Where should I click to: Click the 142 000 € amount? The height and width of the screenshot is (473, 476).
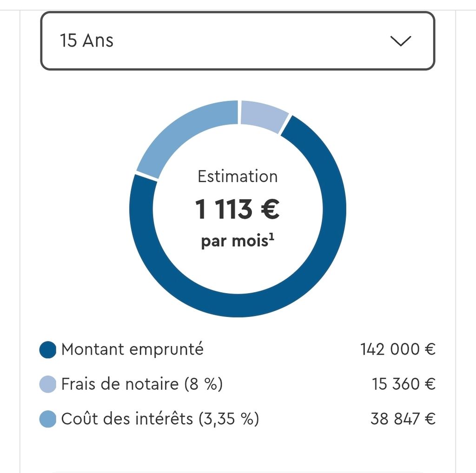tap(398, 349)
